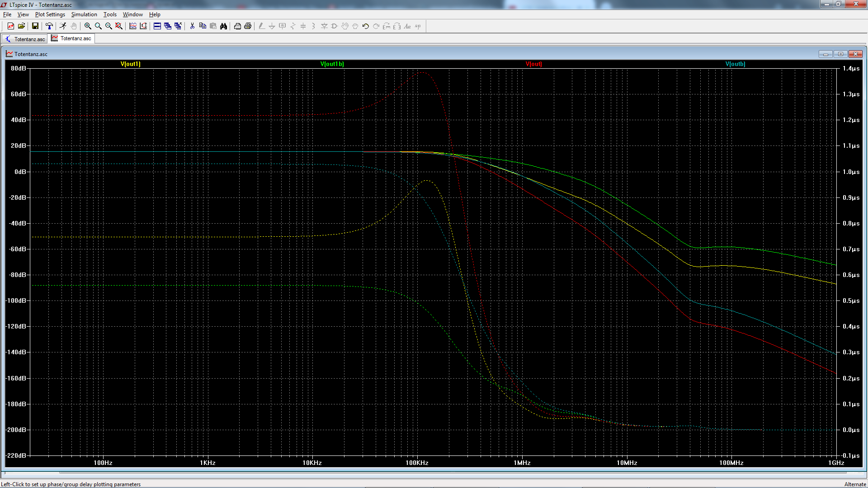868x488 pixels.
Task: Click the V(out1) trace label
Action: coord(131,64)
